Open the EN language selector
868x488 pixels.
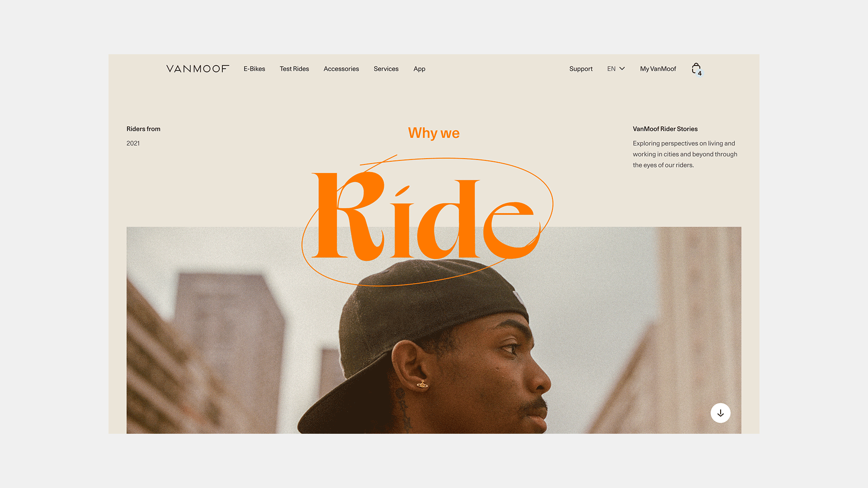pos(616,69)
